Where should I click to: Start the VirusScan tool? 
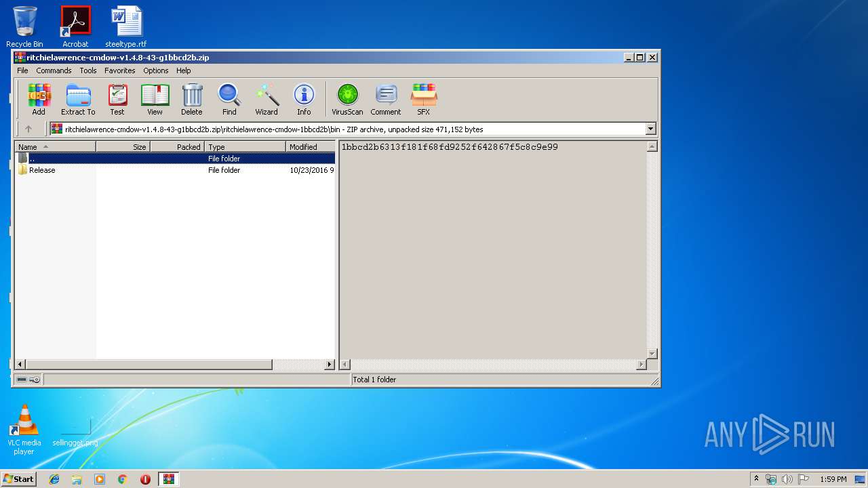click(x=347, y=100)
